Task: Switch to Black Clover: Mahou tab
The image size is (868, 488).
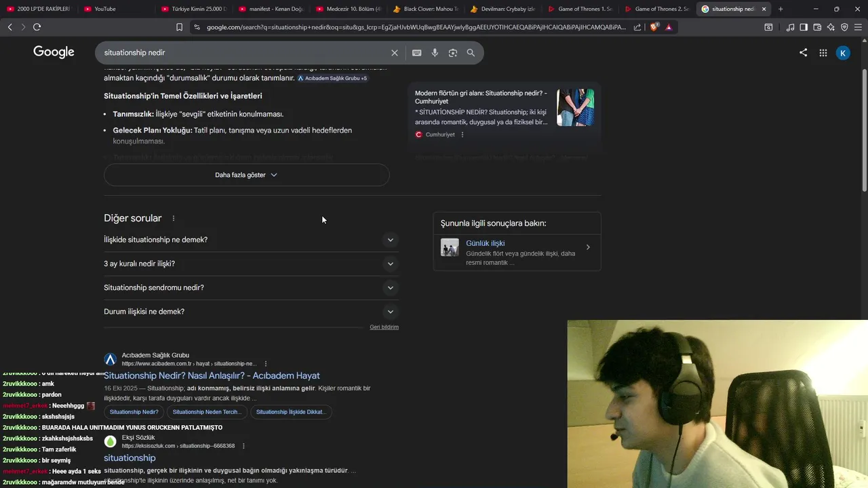Action: [x=427, y=9]
